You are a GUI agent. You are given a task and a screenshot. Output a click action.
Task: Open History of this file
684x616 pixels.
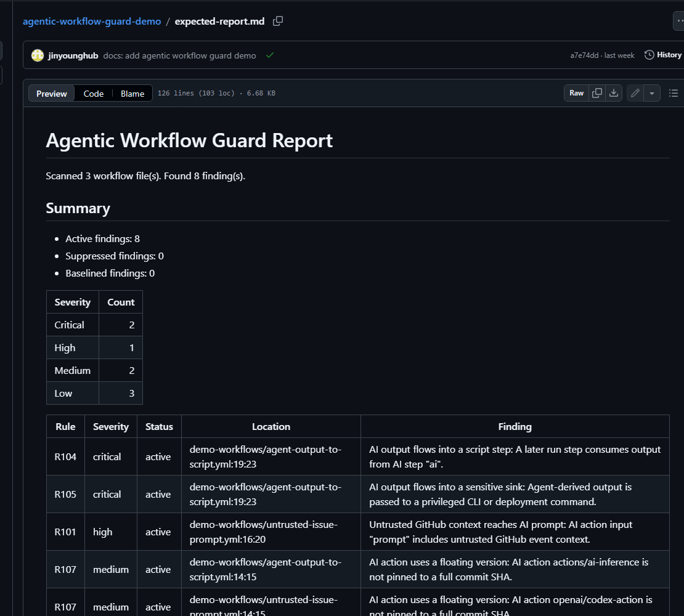663,55
